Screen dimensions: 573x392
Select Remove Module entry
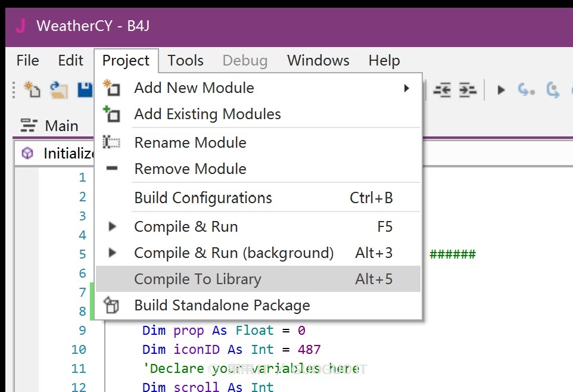(190, 169)
